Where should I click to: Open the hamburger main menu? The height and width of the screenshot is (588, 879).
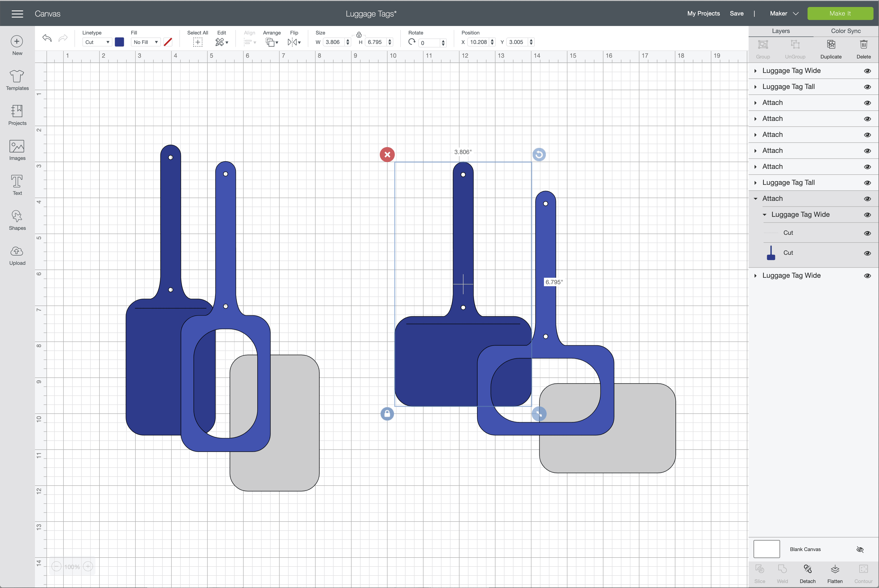coord(17,14)
